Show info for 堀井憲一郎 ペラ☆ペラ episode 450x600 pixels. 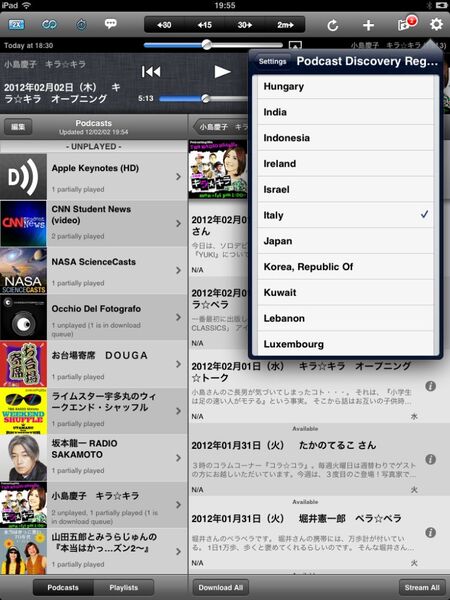(x=430, y=532)
